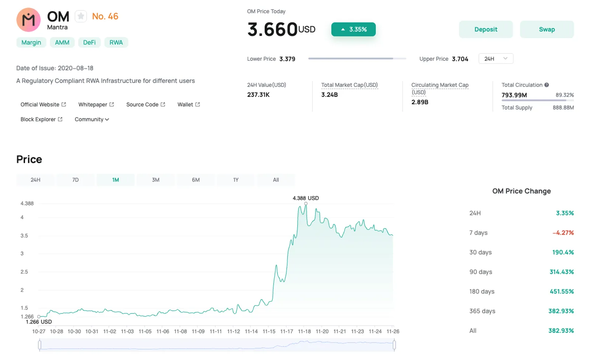590x364 pixels.
Task: Click the Upper Price 3.704 value
Action: click(460, 59)
